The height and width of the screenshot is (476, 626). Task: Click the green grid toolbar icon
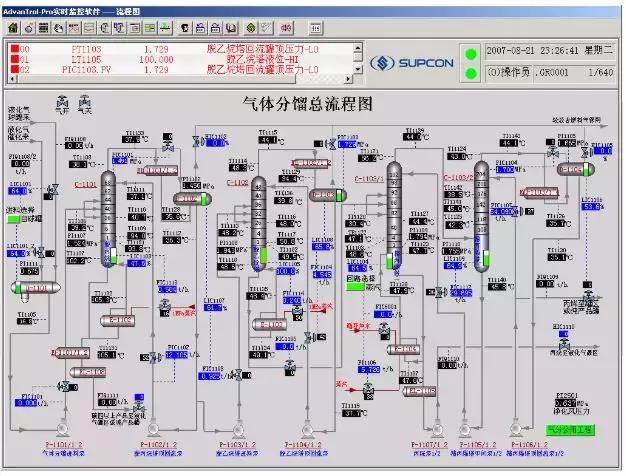pyautogui.click(x=150, y=28)
